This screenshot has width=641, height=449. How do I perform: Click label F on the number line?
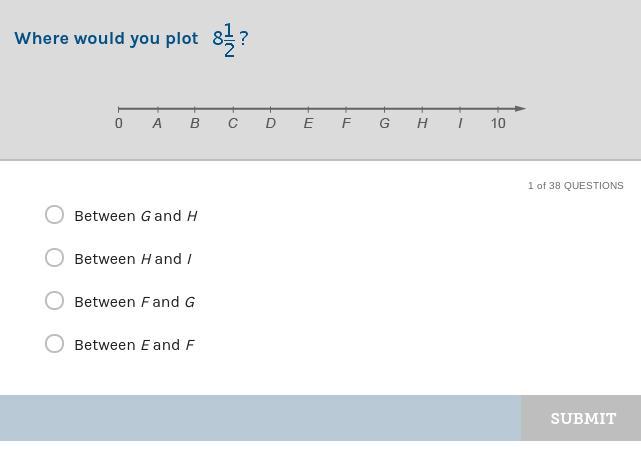(346, 123)
